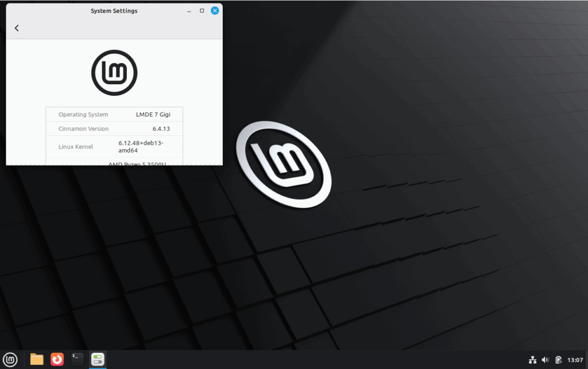Select the 'LMDE 7 Gigi' value

coord(153,114)
